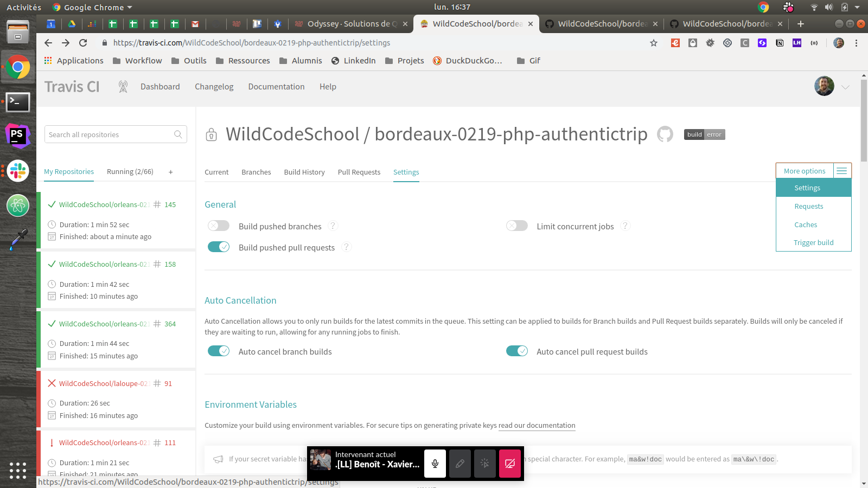The image size is (868, 488).
Task: Open Google Chrome app menu in top bar
Action: pos(92,7)
